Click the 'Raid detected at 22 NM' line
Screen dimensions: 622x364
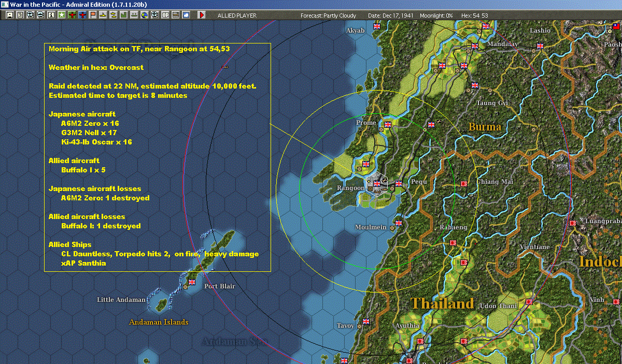click(152, 86)
